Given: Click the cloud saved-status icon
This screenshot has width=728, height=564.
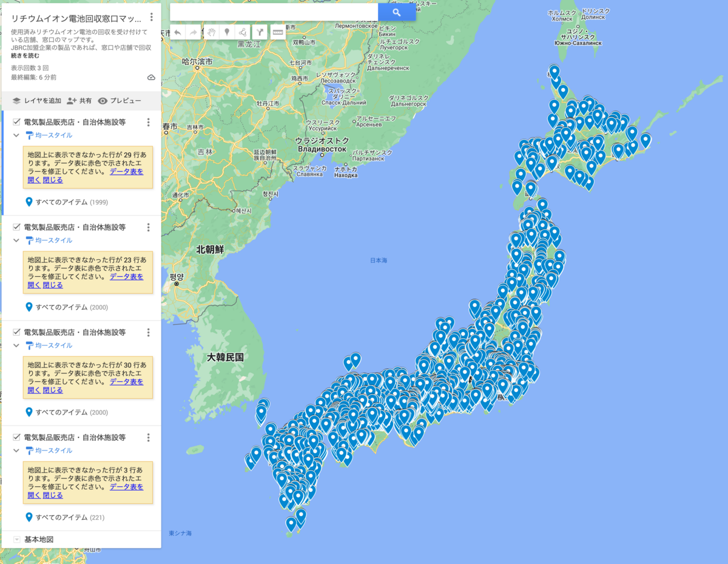Looking at the screenshot, I should click(x=151, y=77).
